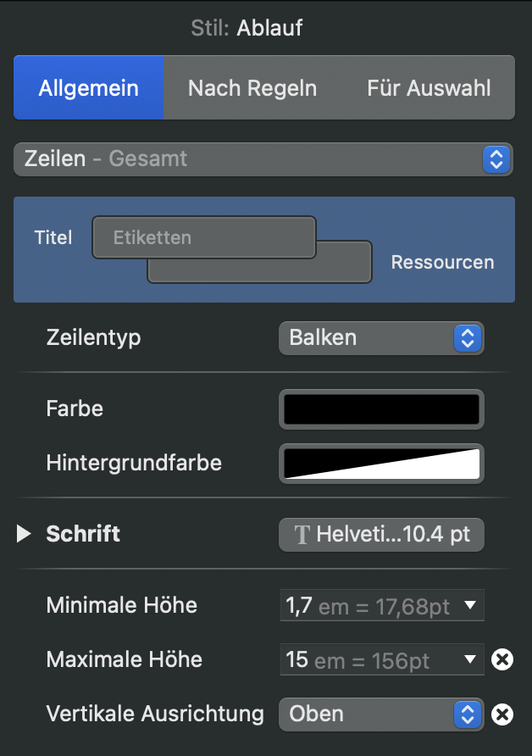Screen dimensions: 532x756
Task: Open the Zeilentyp dropdown showing Balken
Action: tap(373, 337)
